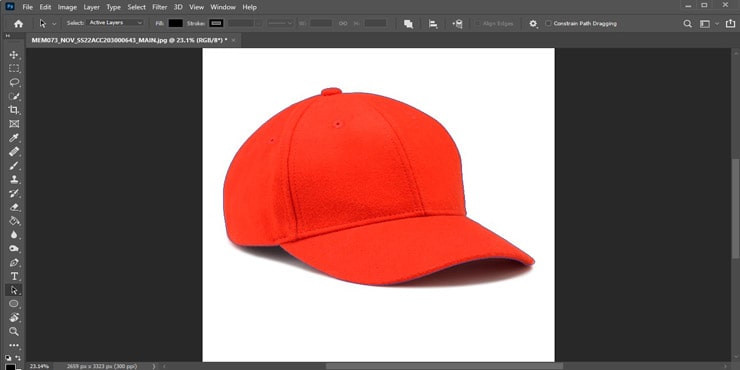
Task: Open the Window menu
Action: pyautogui.click(x=223, y=7)
